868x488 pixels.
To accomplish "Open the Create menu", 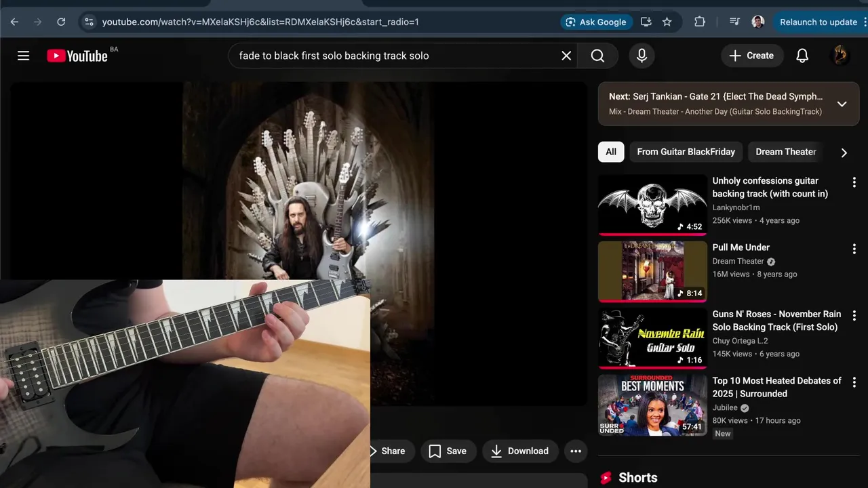I will 751,56.
